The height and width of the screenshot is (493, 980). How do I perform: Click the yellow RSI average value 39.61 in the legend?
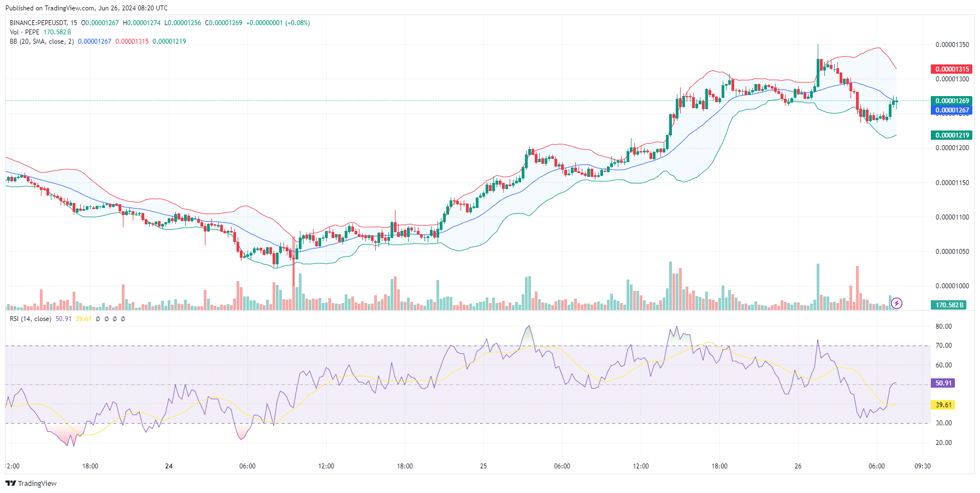[x=84, y=319]
